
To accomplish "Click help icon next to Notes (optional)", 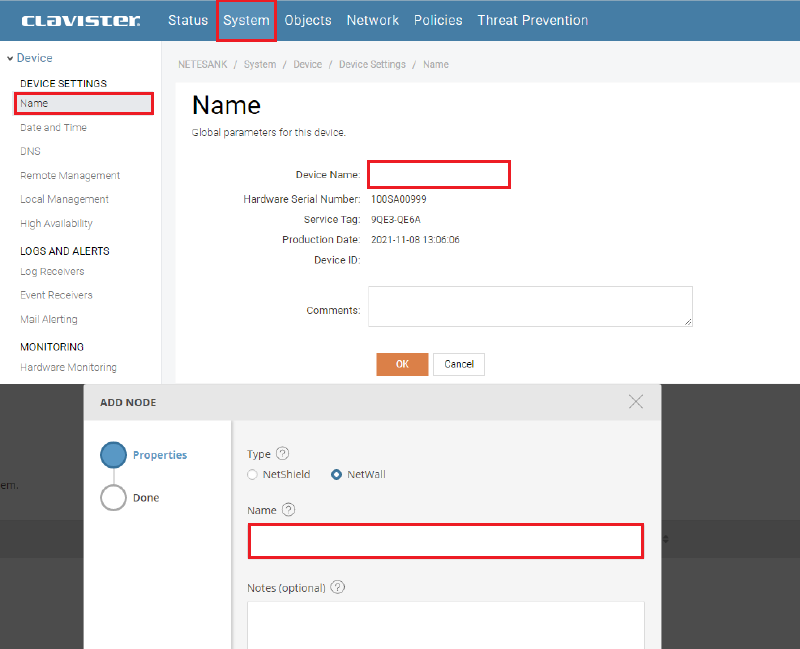I will click(x=337, y=587).
